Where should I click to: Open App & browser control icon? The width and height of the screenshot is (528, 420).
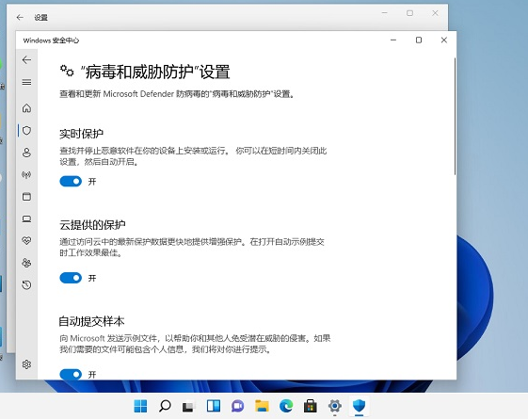pyautogui.click(x=26, y=197)
